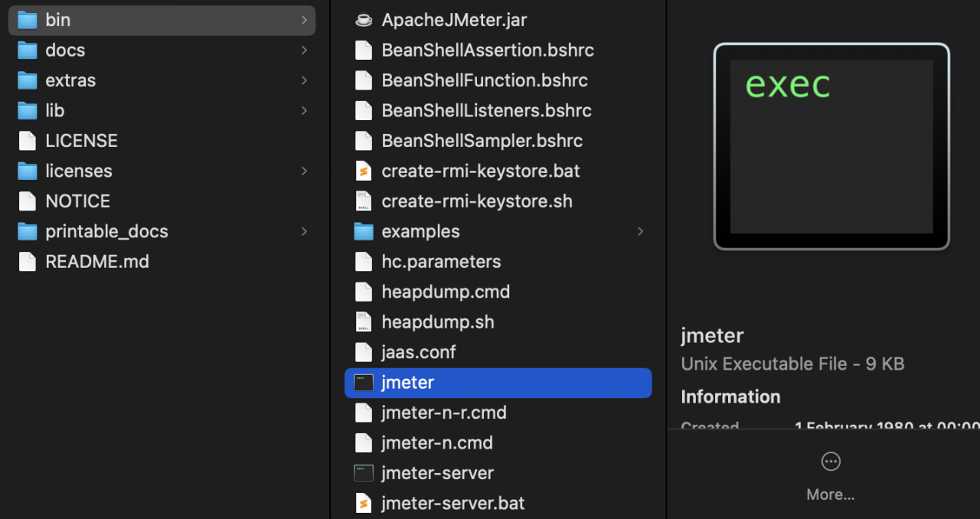Click the create-rmi-keystore.sh shell icon
The height and width of the screenshot is (519, 980).
(364, 201)
